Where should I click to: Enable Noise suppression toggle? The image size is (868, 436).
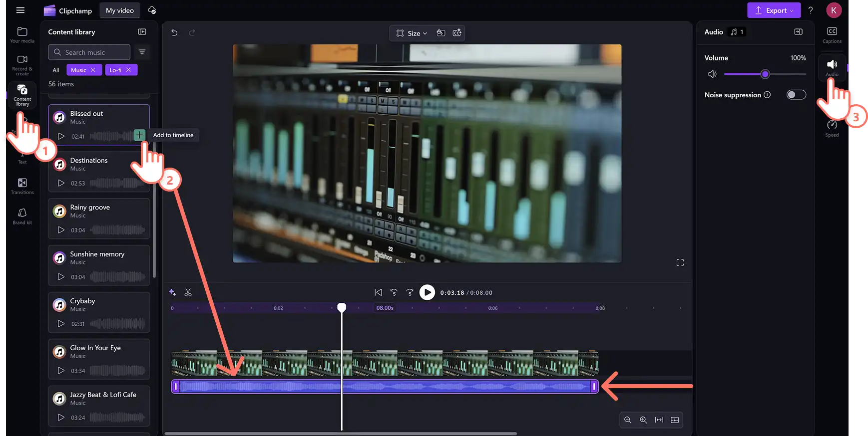tap(796, 95)
